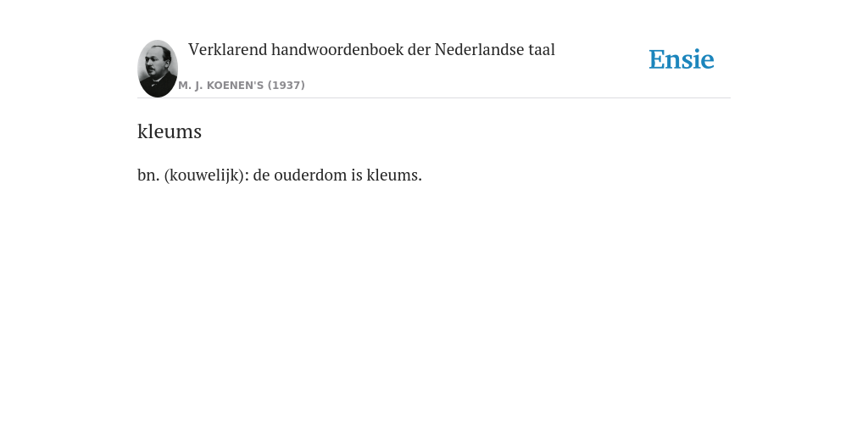Click the year '(1937)' next to the author name
The image size is (868, 434).
[x=287, y=86]
